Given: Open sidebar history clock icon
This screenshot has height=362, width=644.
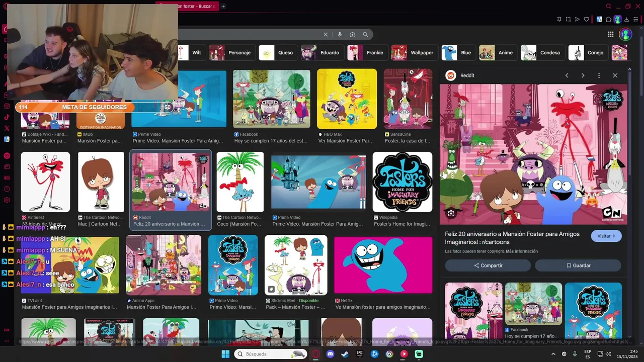Looking at the screenshot, I should [7, 189].
